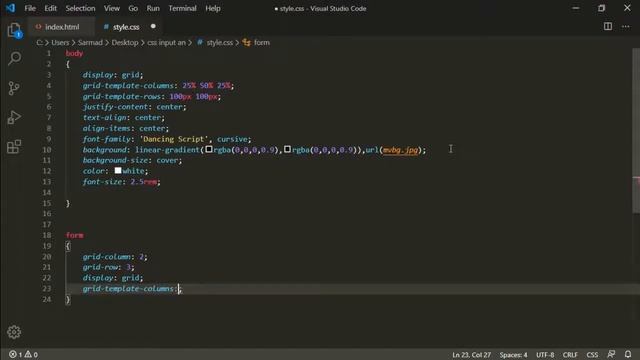
Task: Switch to the index.html tab
Action: 61,27
